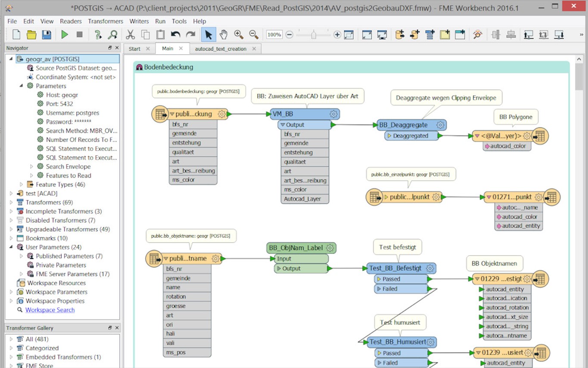Switch to the autocad_text_creation tab
The image size is (588, 368).
(221, 49)
